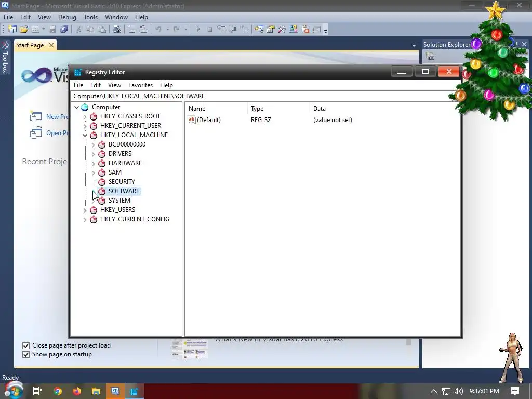Viewport: 532px width, 399px height.
Task: Expand the BCD00000000 key
Action: tap(94, 144)
